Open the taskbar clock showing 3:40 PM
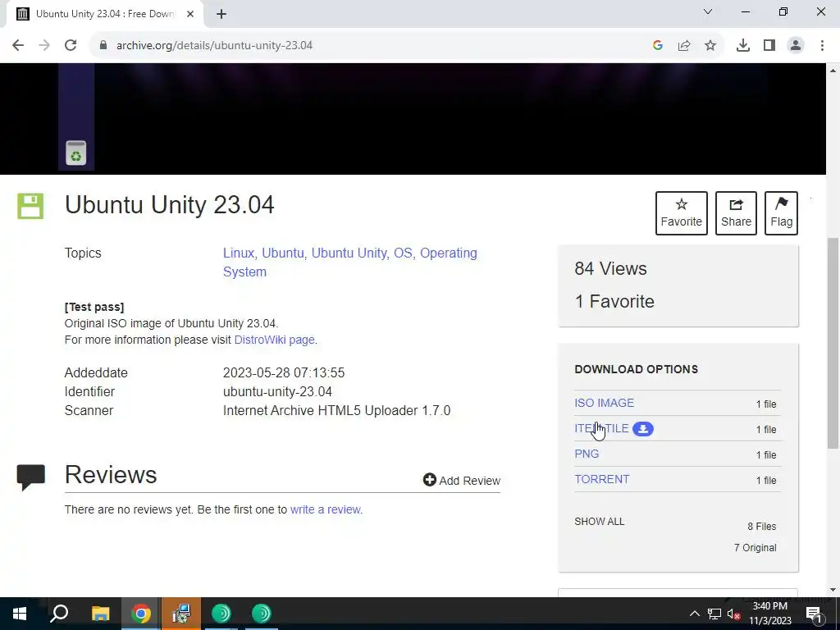 769,614
